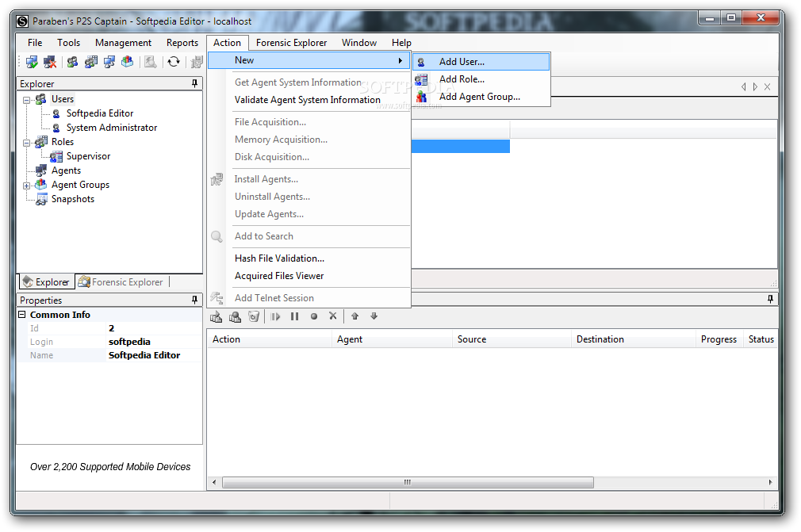The width and height of the screenshot is (801, 532).
Task: Collapse the Users tree node
Action: tap(26, 100)
